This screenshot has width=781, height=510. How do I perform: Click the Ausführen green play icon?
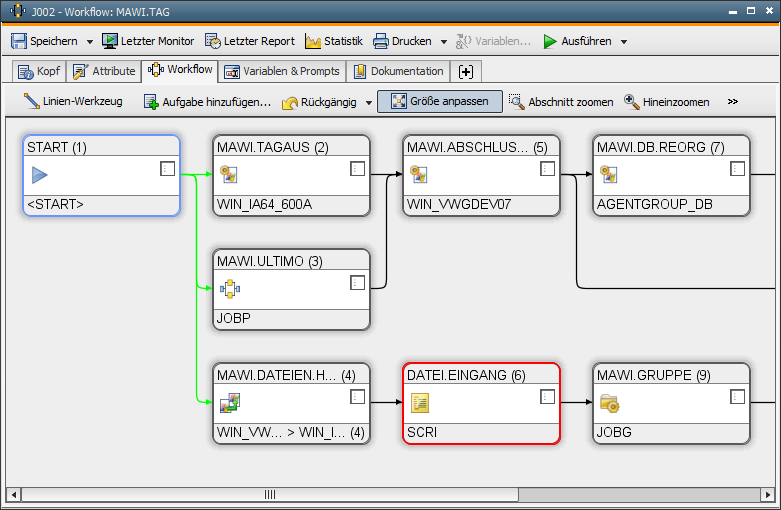click(550, 41)
